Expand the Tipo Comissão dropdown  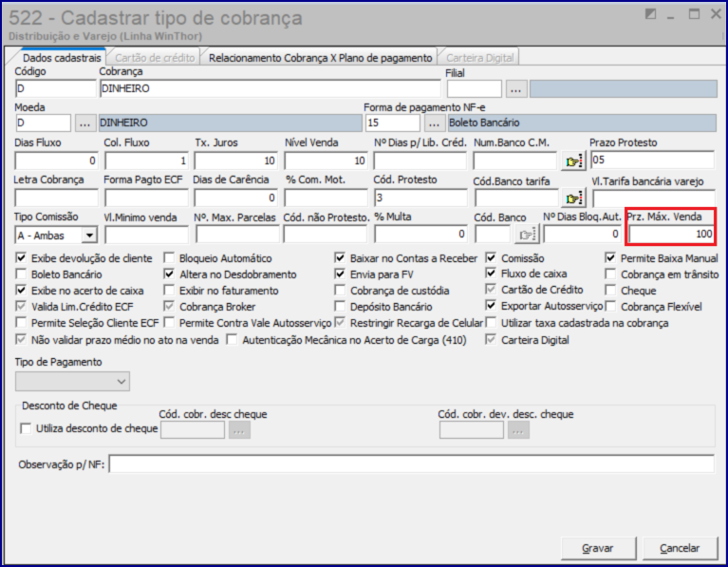tap(89, 236)
